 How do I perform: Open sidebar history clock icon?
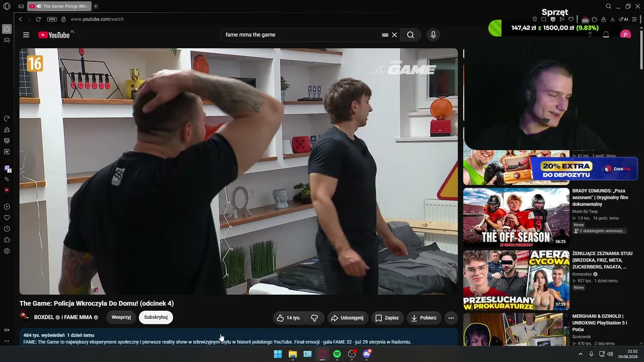[x=7, y=229]
